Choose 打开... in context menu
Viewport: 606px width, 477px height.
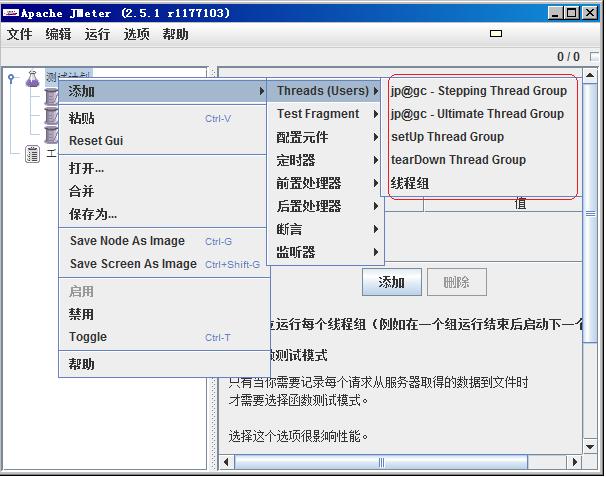(x=163, y=168)
